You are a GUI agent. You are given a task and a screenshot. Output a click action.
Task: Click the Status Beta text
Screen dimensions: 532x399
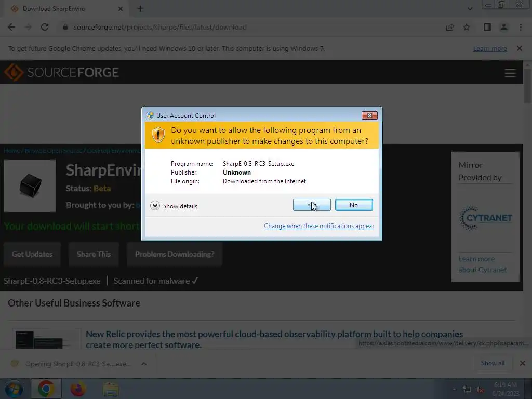coord(88,188)
